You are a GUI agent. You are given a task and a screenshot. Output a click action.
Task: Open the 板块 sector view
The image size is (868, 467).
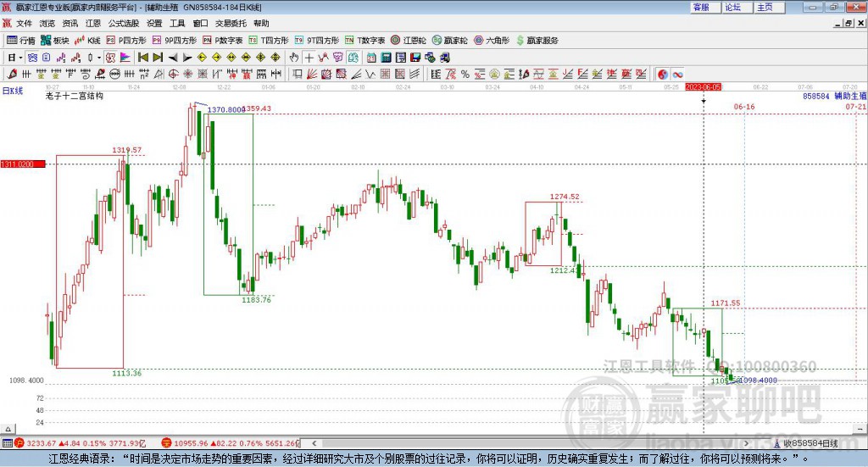tap(54, 41)
